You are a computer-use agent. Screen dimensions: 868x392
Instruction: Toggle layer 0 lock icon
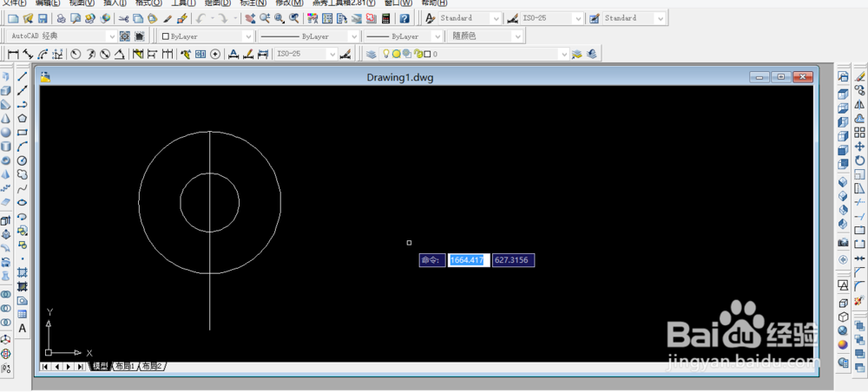419,54
